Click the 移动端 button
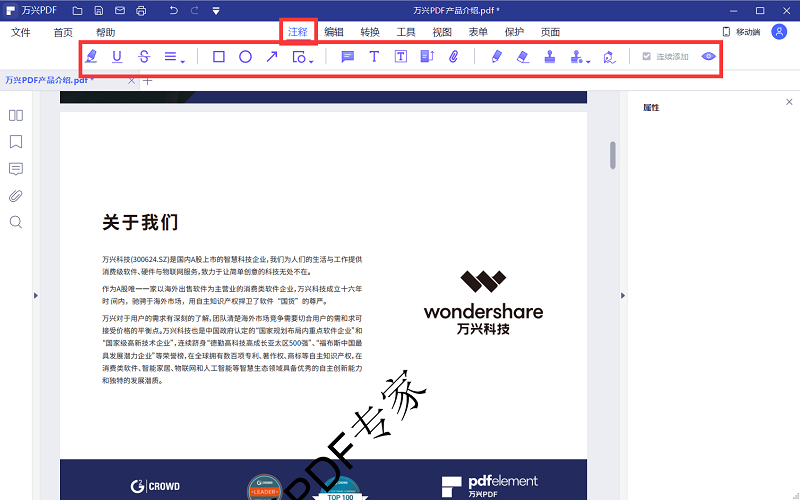Screen dimensions: 800x500 741,32
